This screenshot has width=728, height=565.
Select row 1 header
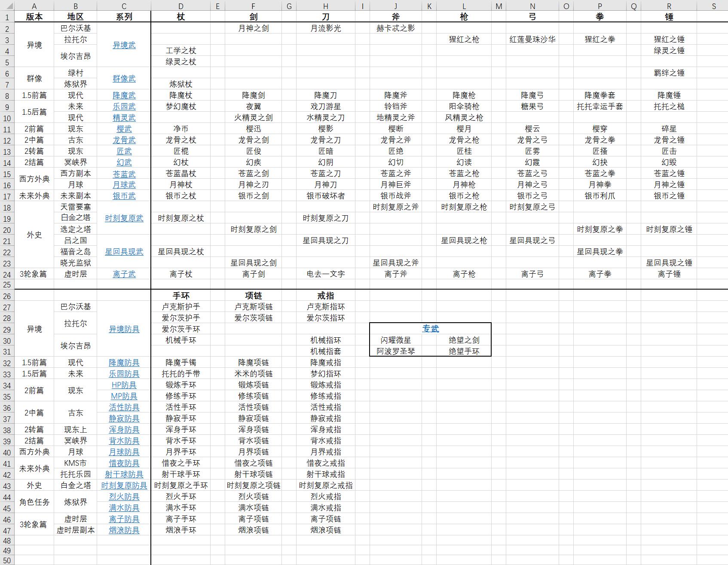pyautogui.click(x=7, y=17)
